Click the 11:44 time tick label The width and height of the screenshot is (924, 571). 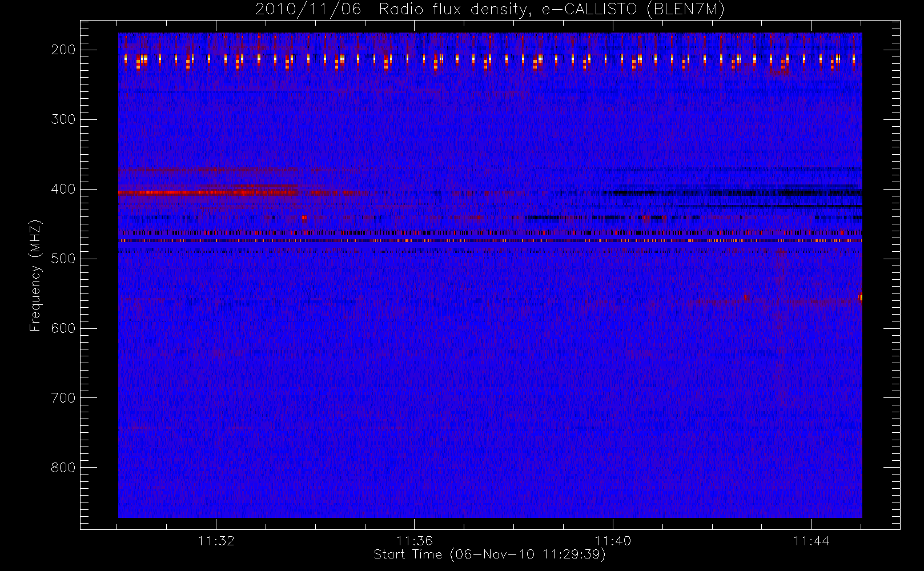811,541
